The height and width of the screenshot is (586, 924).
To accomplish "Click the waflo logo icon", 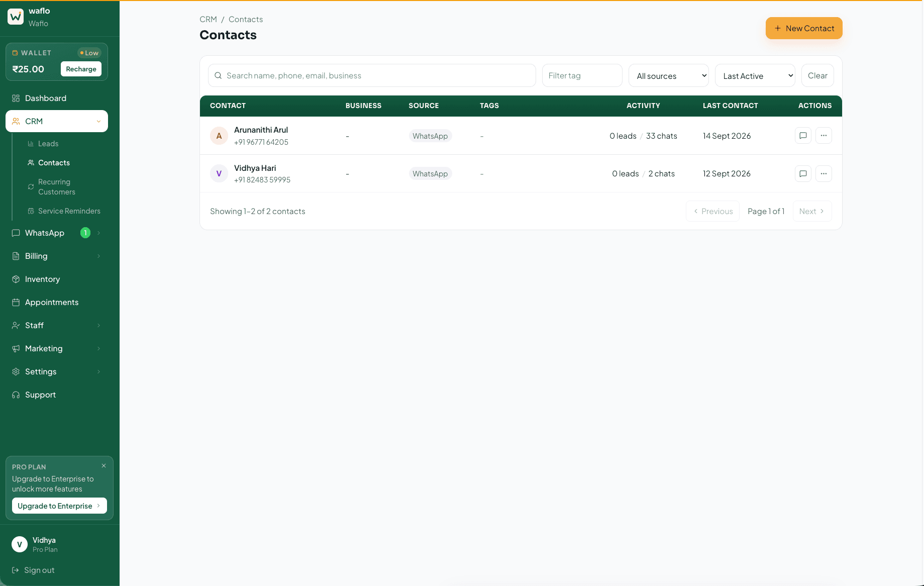I will (x=16, y=17).
